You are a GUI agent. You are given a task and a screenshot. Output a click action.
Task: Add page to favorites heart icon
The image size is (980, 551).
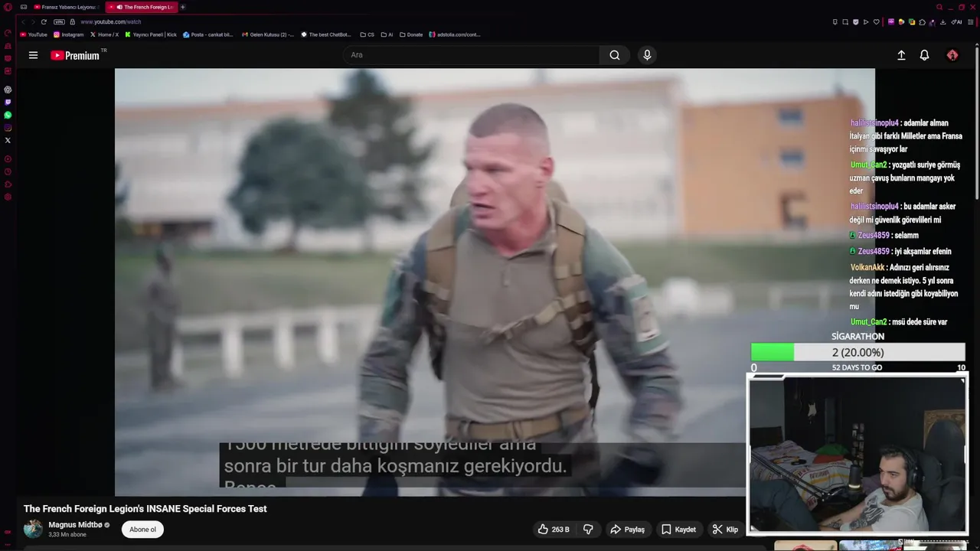(877, 22)
